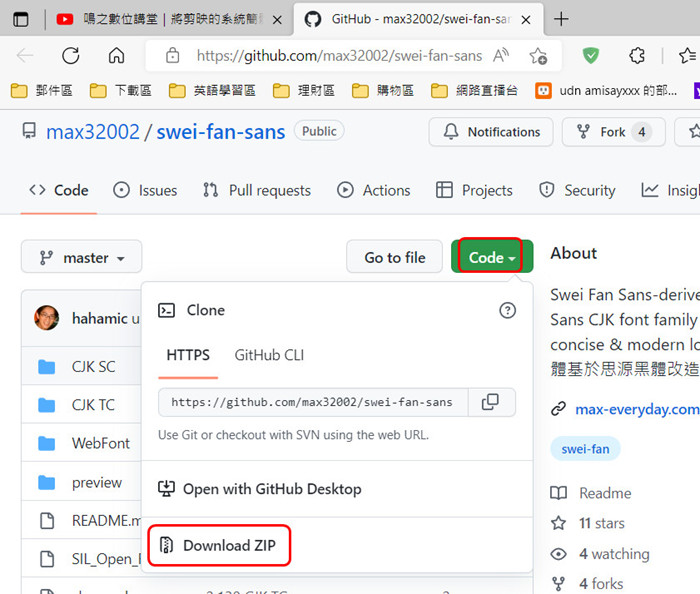Open the 英語學習區 bookmark folder
This screenshot has height=594, width=700.
click(x=212, y=91)
